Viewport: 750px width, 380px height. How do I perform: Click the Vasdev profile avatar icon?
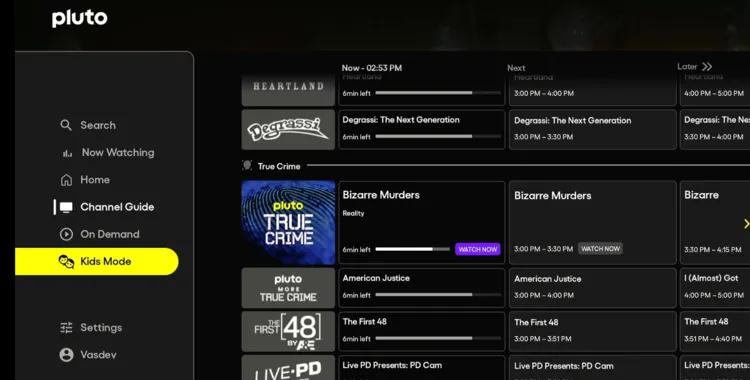[x=66, y=355]
